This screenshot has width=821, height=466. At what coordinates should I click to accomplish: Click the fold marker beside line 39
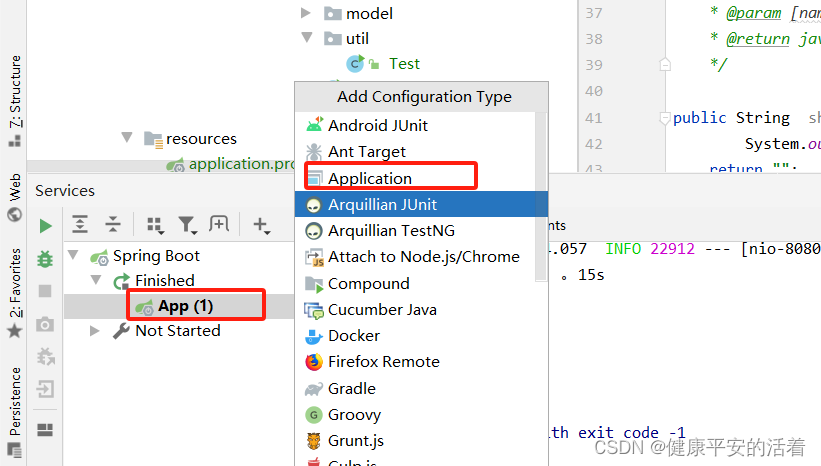665,64
